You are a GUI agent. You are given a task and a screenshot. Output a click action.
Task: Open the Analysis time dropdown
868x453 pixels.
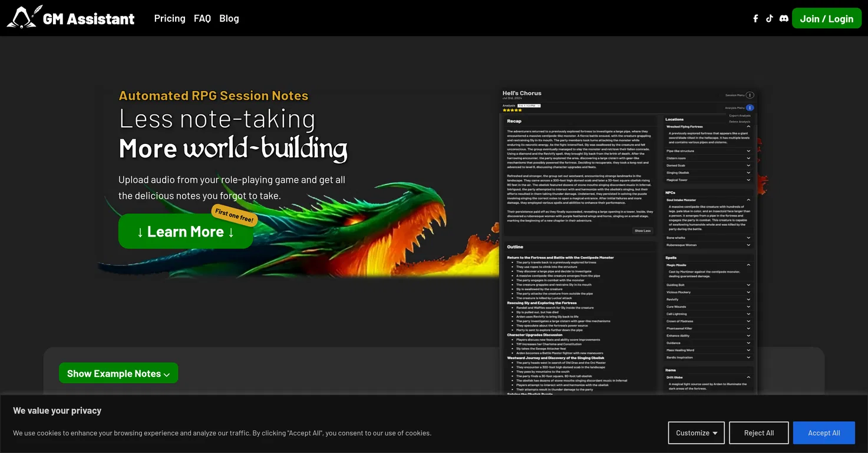[529, 106]
